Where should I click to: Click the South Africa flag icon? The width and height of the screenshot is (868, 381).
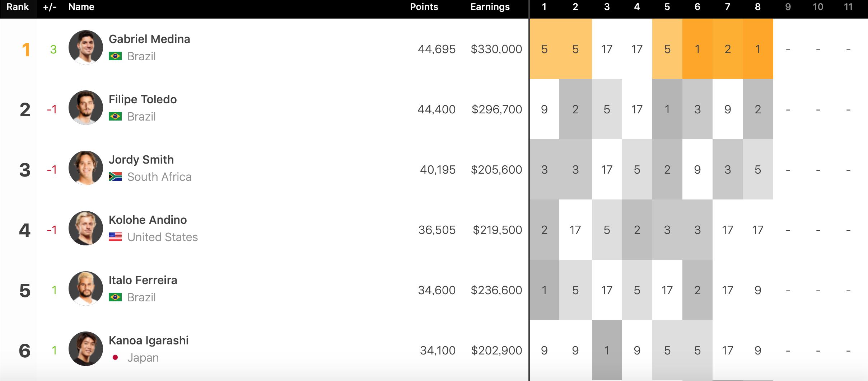click(115, 177)
